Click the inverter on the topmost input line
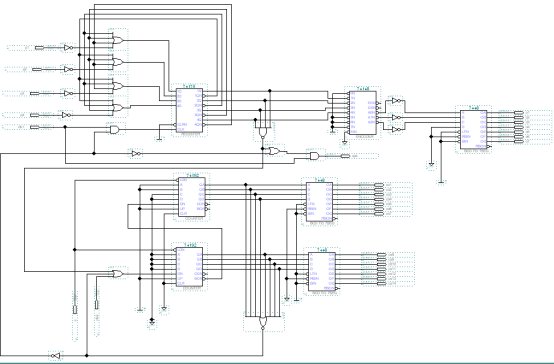Screen dimensions: 554x364 click(x=69, y=48)
